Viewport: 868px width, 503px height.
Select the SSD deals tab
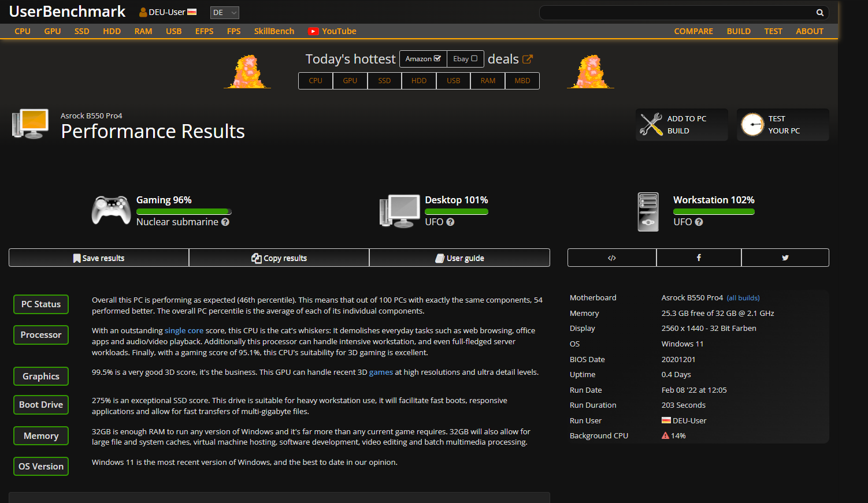384,81
